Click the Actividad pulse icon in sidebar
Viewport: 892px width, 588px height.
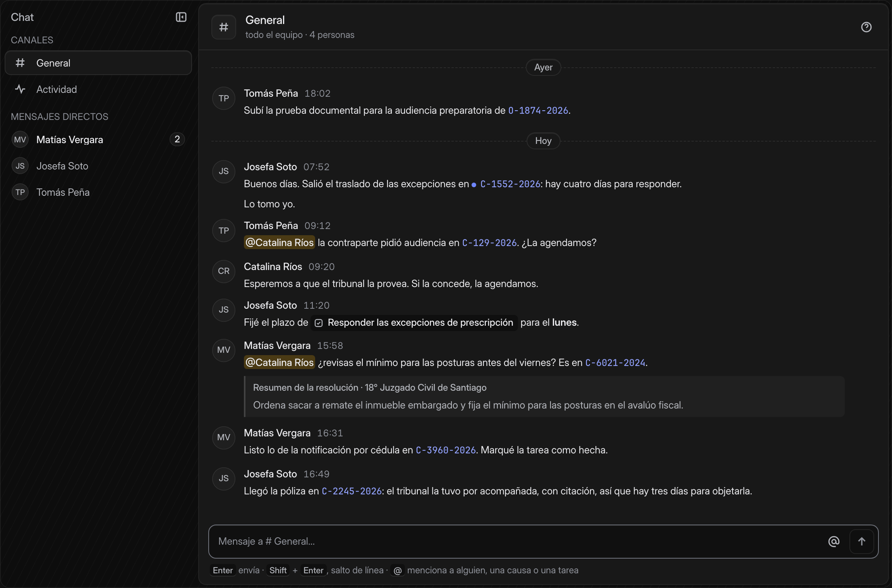(x=20, y=89)
